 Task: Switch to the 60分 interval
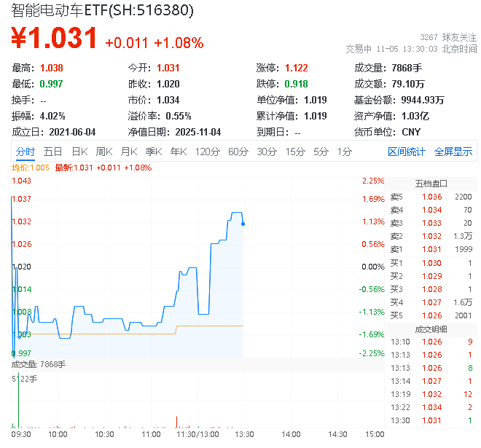click(238, 152)
